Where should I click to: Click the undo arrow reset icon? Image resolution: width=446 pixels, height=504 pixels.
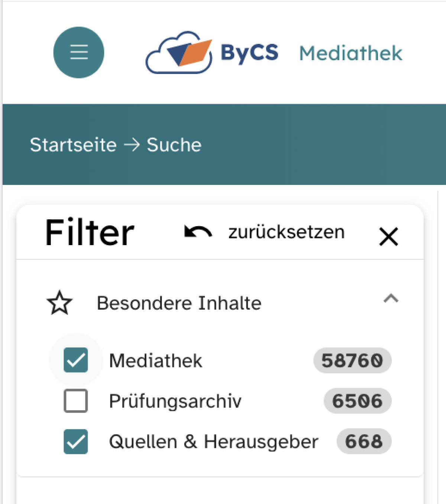[x=198, y=233]
